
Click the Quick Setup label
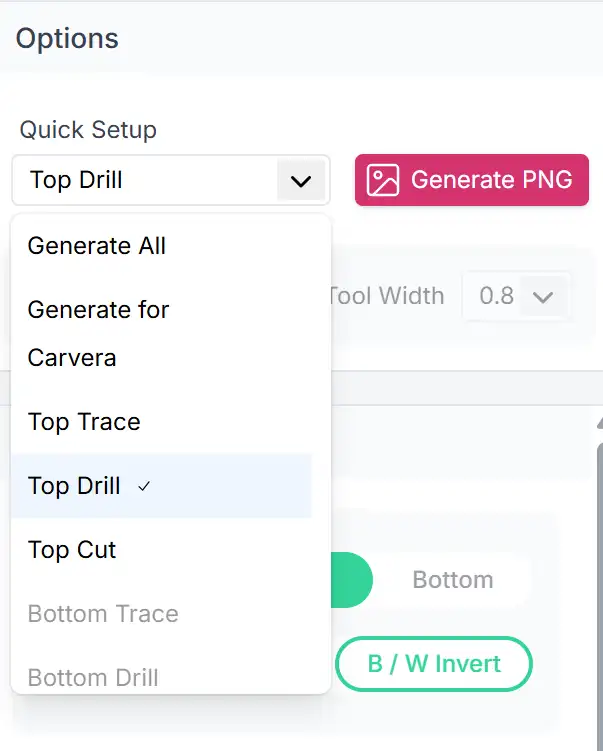(88, 130)
